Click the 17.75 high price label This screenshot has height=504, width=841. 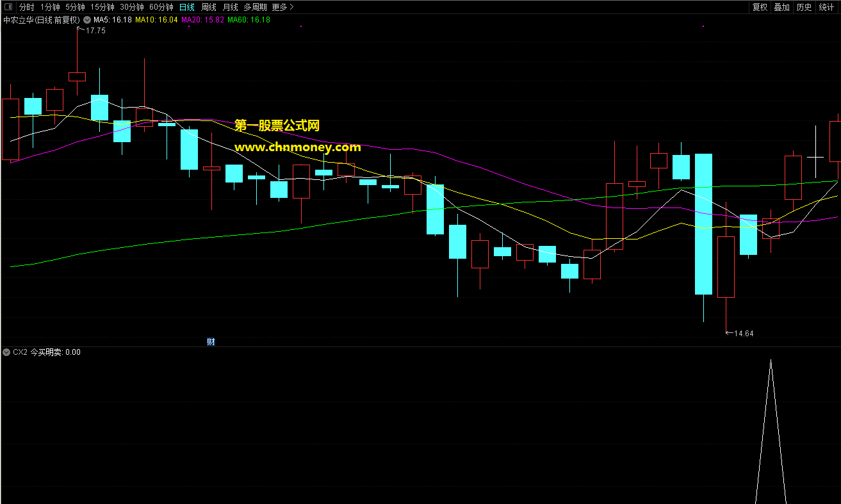point(95,31)
